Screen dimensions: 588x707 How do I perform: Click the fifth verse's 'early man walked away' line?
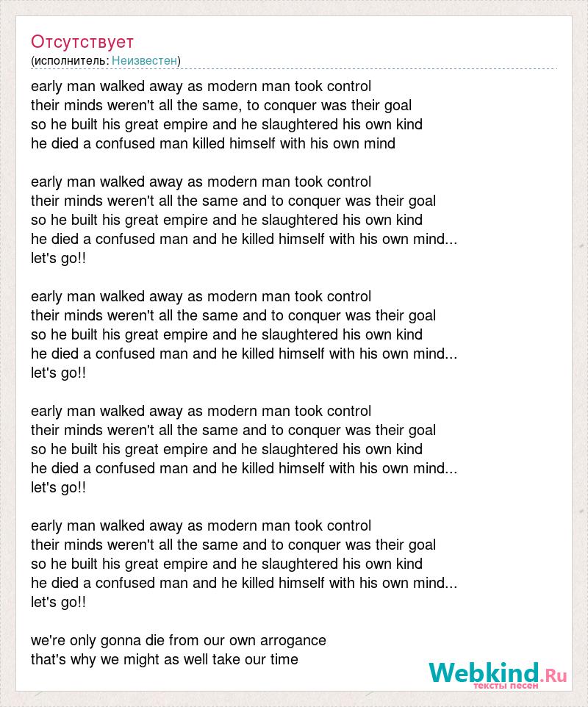point(201,525)
